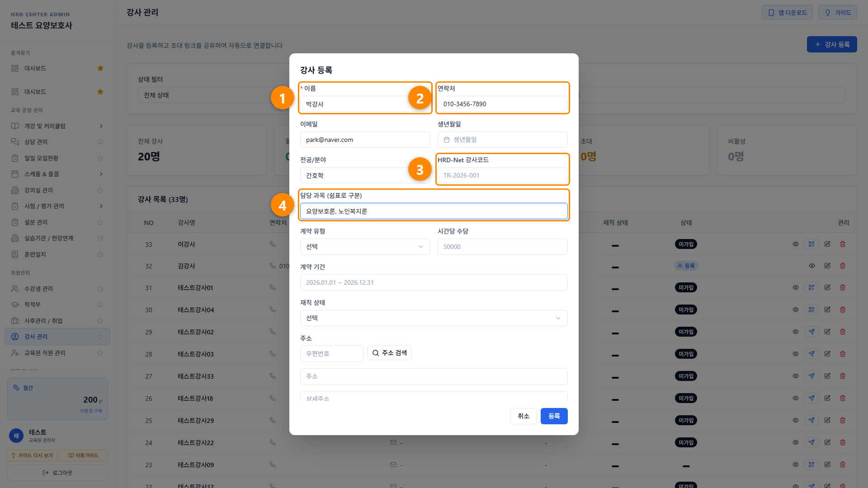The width and height of the screenshot is (868, 488).
Task: Click the 계약 기간 date range field
Action: pos(434,282)
